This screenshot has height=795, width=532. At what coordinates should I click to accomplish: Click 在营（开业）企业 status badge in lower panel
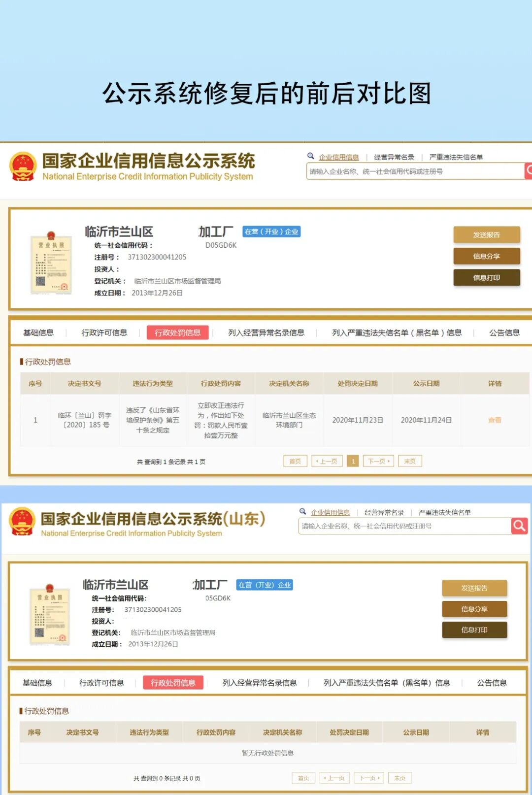point(265,585)
